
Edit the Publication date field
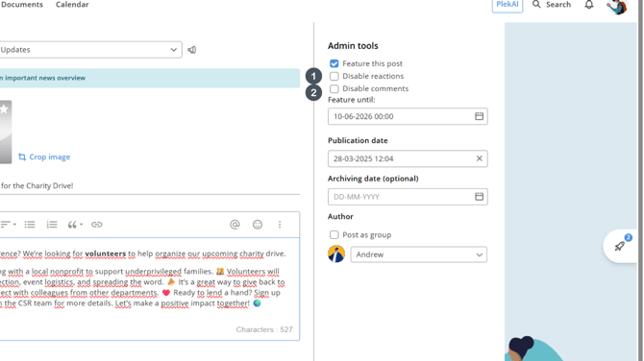click(408, 158)
